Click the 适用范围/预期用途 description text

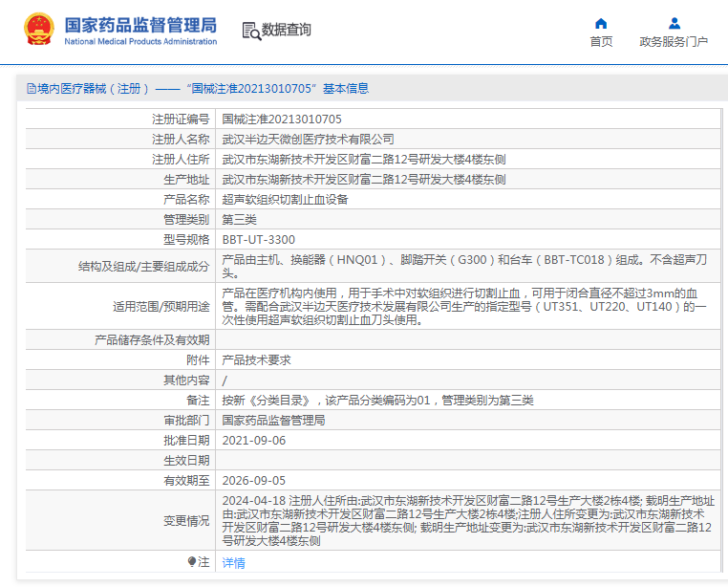click(x=464, y=306)
